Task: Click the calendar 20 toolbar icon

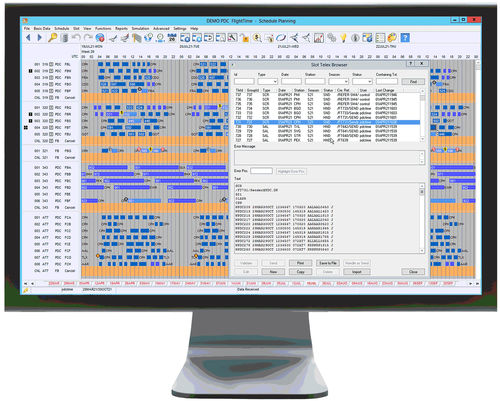Action: (x=172, y=38)
